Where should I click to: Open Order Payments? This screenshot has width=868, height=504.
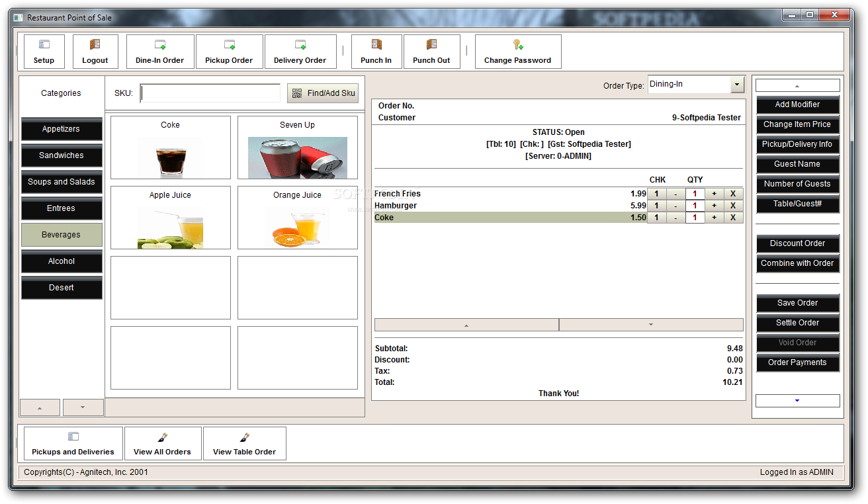[x=797, y=362]
